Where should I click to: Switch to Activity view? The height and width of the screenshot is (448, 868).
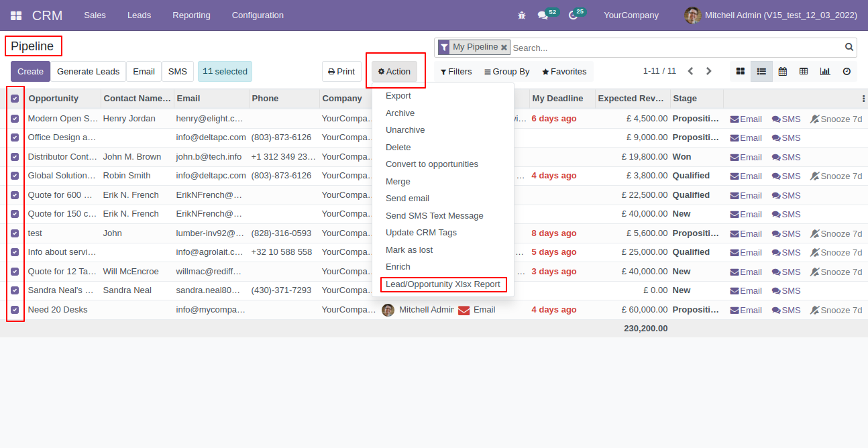click(847, 71)
